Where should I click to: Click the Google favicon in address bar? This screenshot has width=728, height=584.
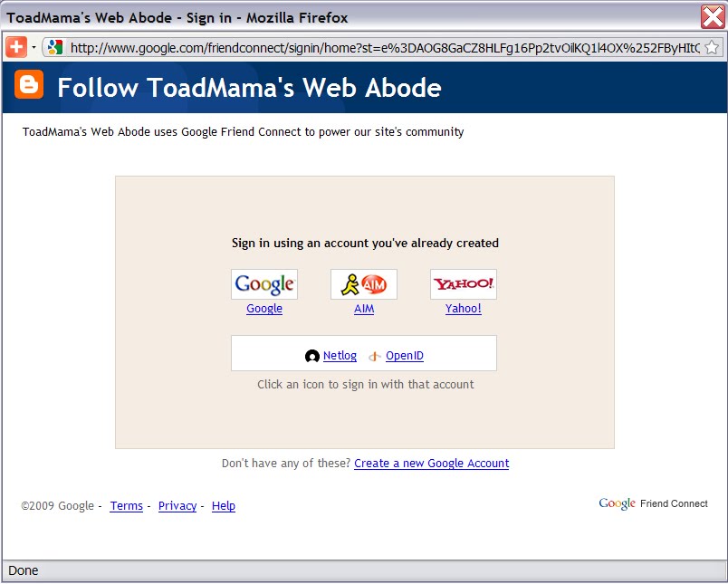coord(55,47)
